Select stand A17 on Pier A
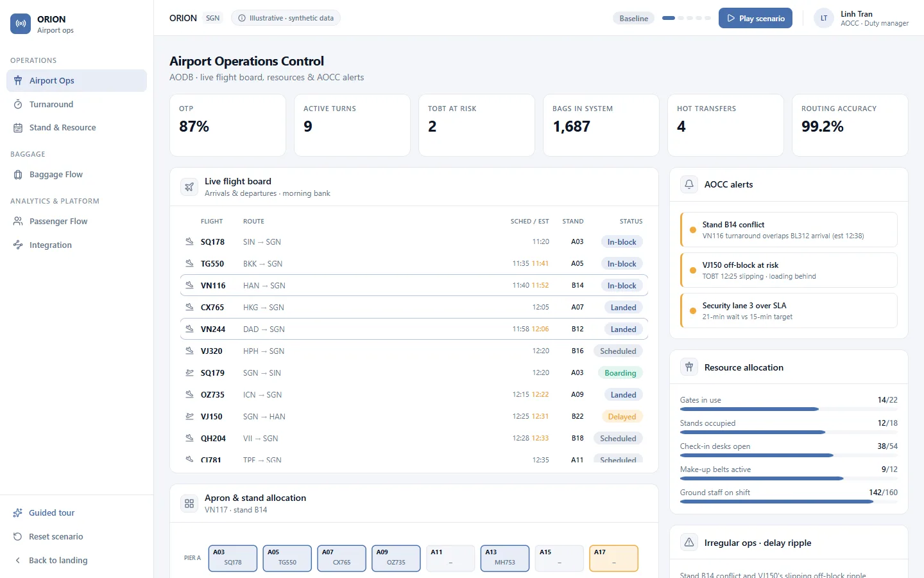The height and width of the screenshot is (578, 924). pyautogui.click(x=614, y=558)
